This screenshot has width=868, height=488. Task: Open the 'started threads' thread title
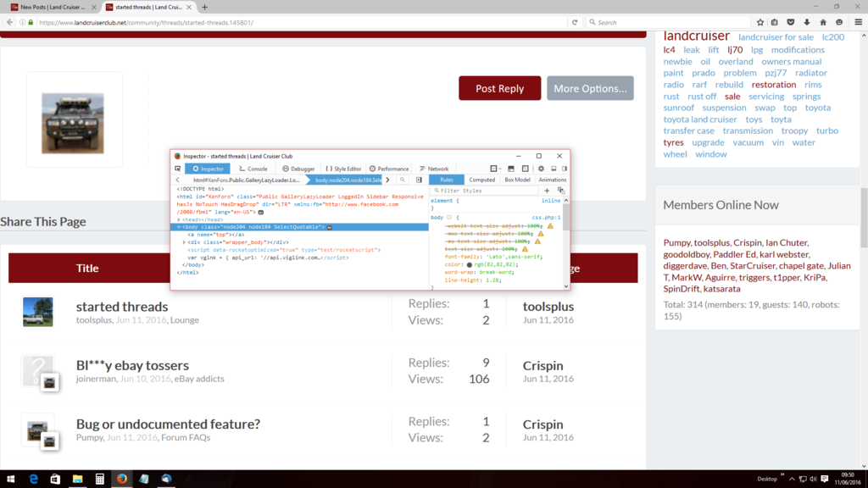coord(122,307)
